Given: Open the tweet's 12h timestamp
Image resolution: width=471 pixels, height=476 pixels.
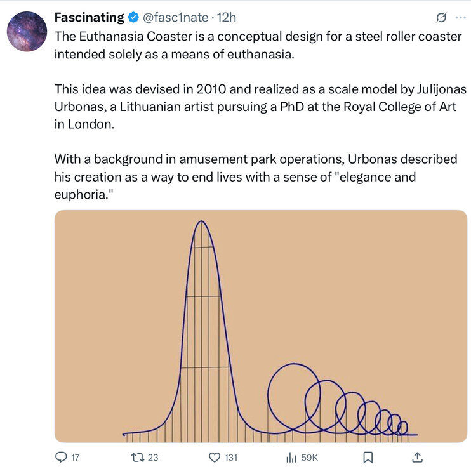Looking at the screenshot, I should [227, 17].
